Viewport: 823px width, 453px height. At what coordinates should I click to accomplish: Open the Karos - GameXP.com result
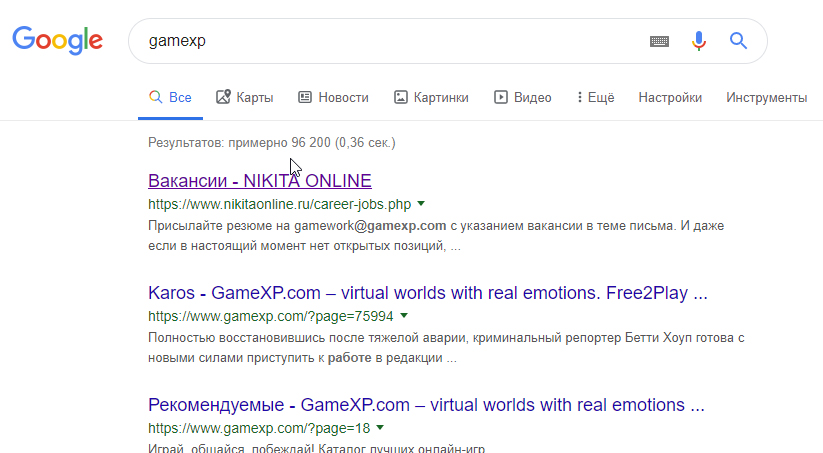[x=427, y=294]
